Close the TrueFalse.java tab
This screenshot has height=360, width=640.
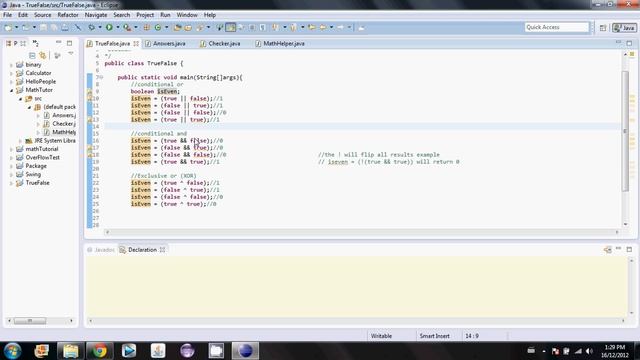(136, 43)
